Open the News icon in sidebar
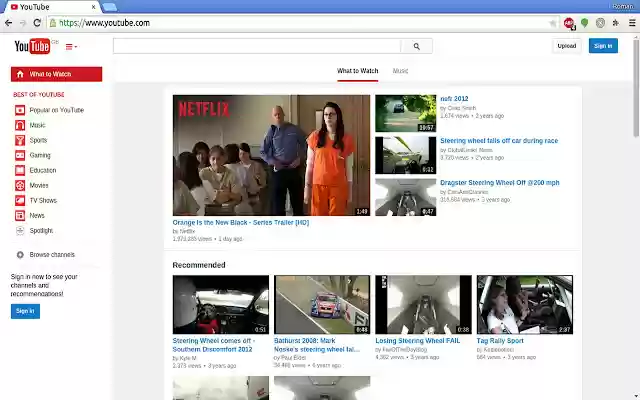This screenshot has width=640, height=400. coord(20,216)
